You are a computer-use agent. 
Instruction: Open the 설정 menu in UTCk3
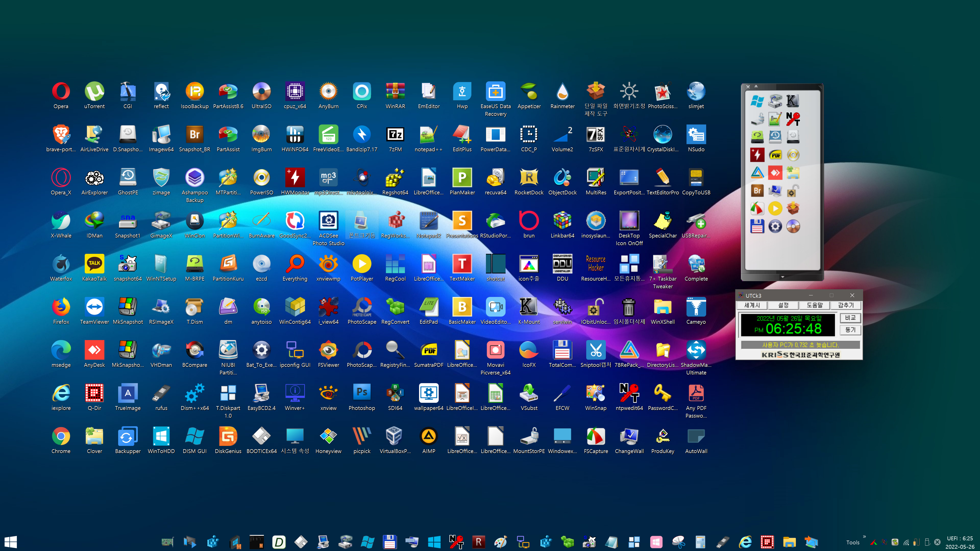tap(783, 305)
